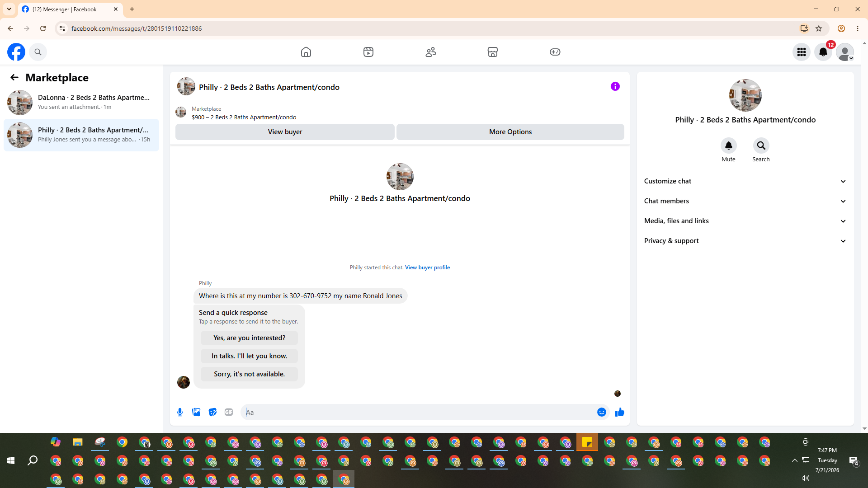Screen dimensions: 868x488
Task: Reload the current page
Action: (43, 28)
